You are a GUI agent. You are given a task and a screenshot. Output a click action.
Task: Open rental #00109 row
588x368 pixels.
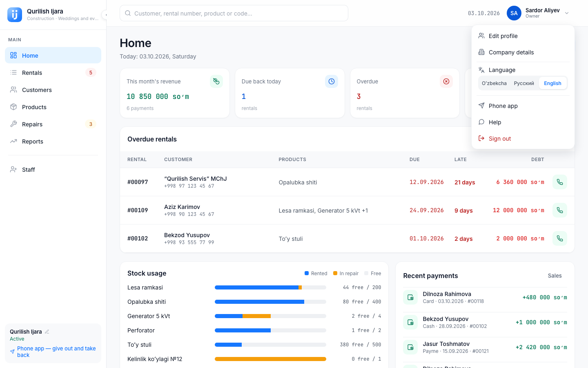pos(347,210)
